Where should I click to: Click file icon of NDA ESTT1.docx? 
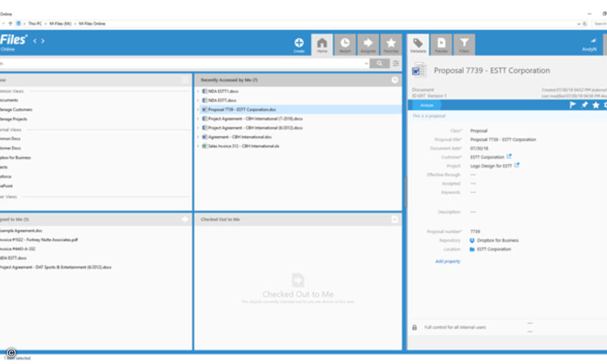click(x=204, y=92)
